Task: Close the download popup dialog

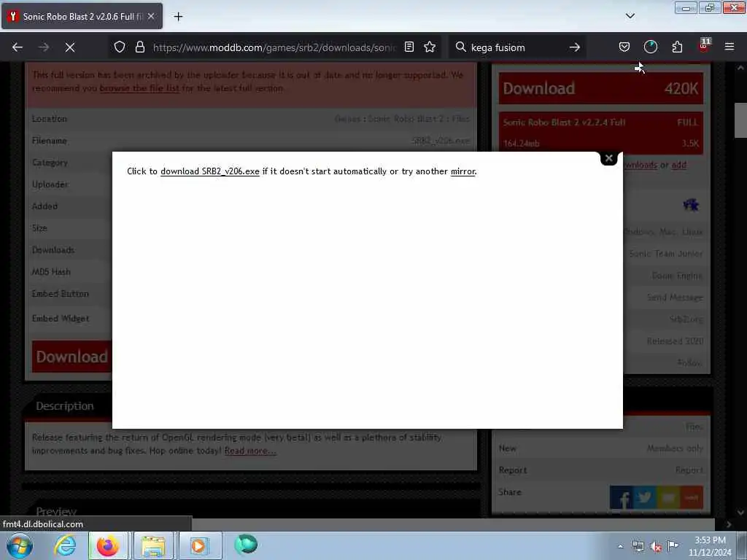Action: coord(608,158)
